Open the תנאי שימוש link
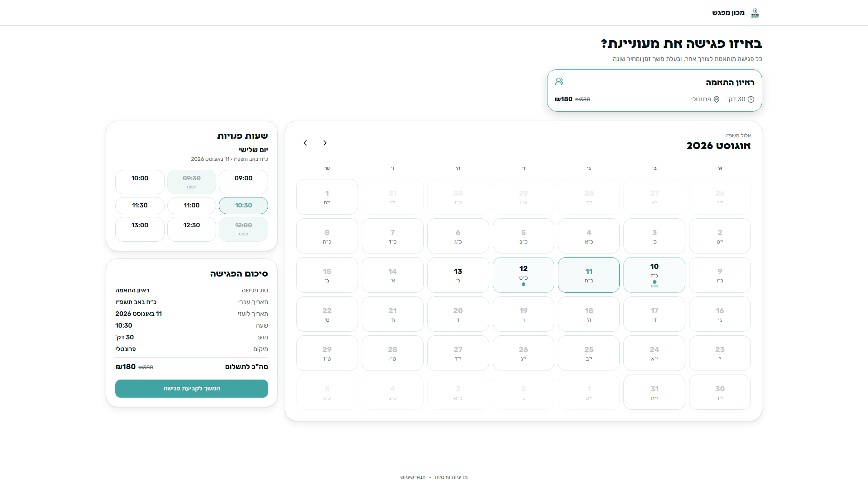Screen dimensions: 868x488 (413, 477)
